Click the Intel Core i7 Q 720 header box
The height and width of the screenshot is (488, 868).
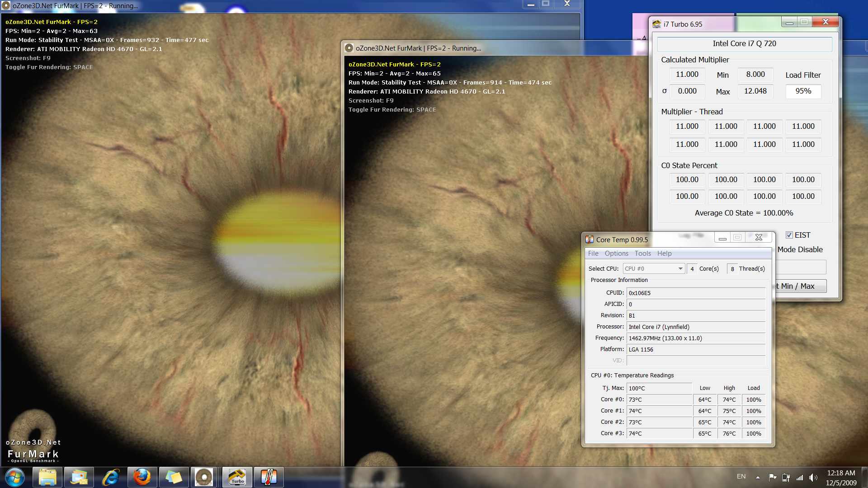pyautogui.click(x=744, y=44)
